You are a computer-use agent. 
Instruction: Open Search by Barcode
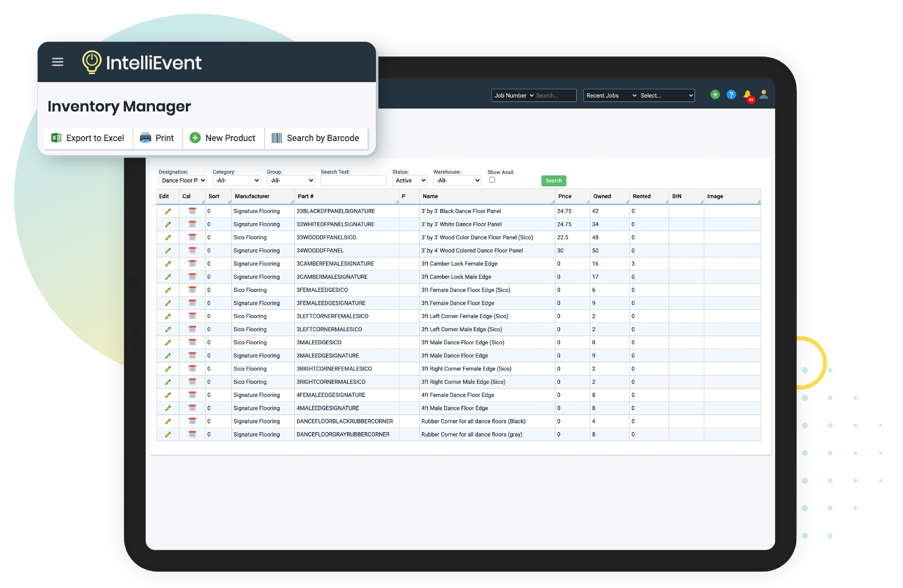coord(316,138)
